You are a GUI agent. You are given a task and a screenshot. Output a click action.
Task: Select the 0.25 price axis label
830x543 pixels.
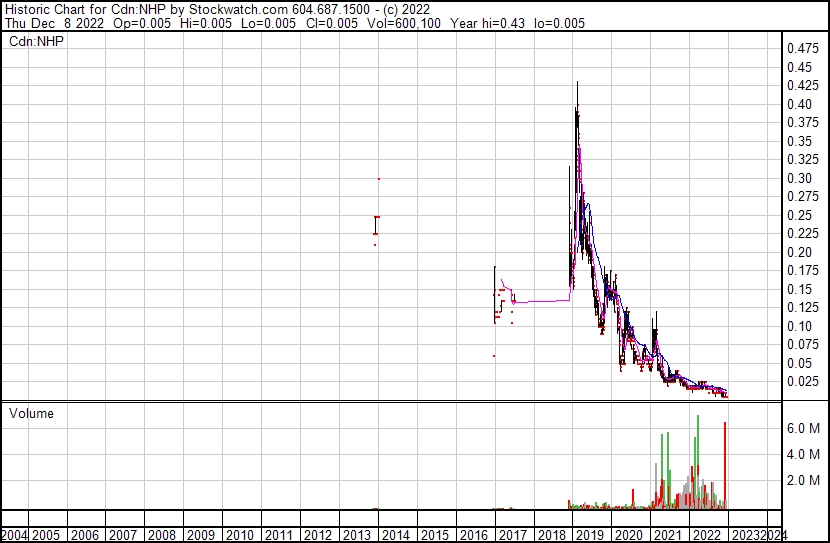point(798,215)
